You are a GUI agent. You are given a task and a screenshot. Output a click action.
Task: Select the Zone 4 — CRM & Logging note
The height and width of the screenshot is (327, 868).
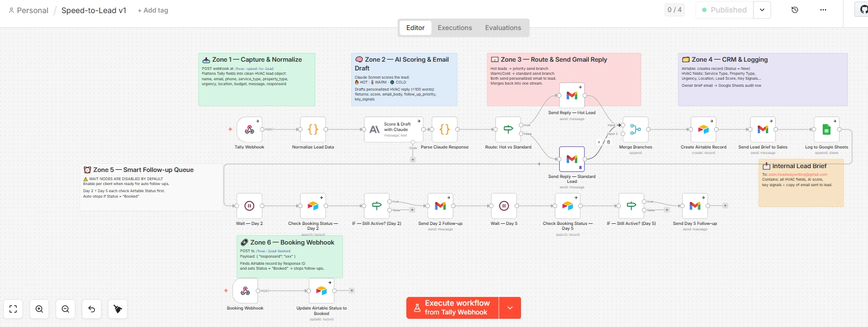[x=763, y=79]
